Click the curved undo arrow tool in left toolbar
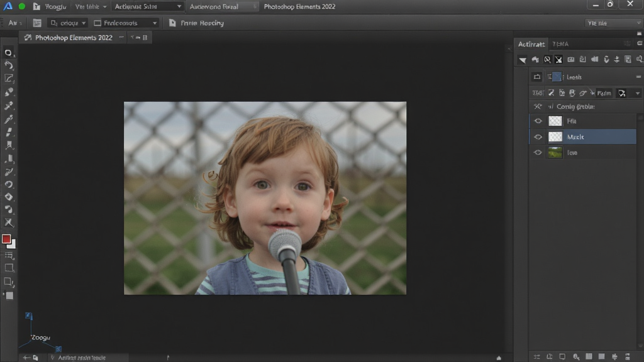Image resolution: width=644 pixels, height=362 pixels. [x=9, y=65]
